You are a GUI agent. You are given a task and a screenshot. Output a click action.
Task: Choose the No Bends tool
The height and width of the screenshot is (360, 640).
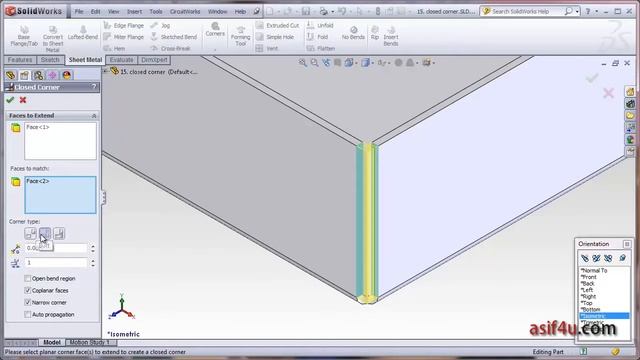pos(353,33)
